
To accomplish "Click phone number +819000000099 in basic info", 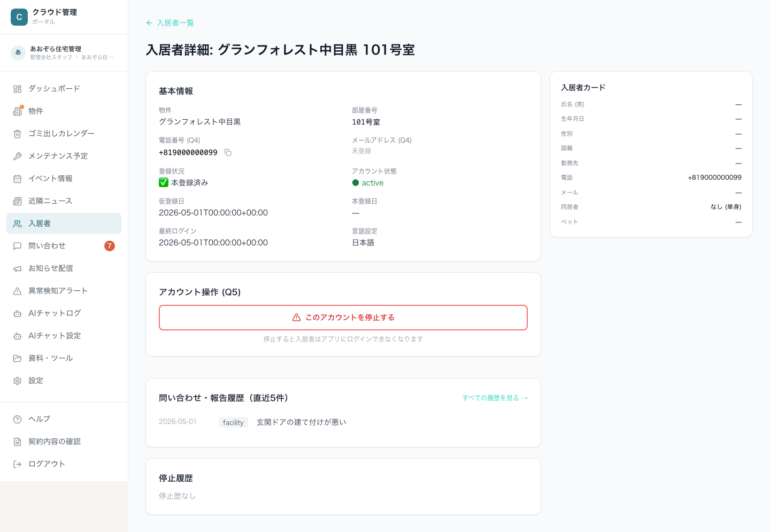I will (x=188, y=152).
